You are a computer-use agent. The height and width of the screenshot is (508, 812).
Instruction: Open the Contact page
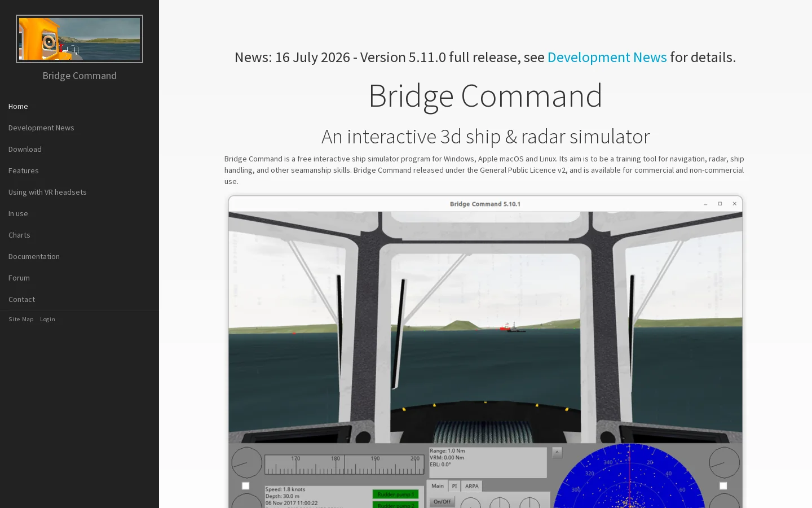point(21,299)
